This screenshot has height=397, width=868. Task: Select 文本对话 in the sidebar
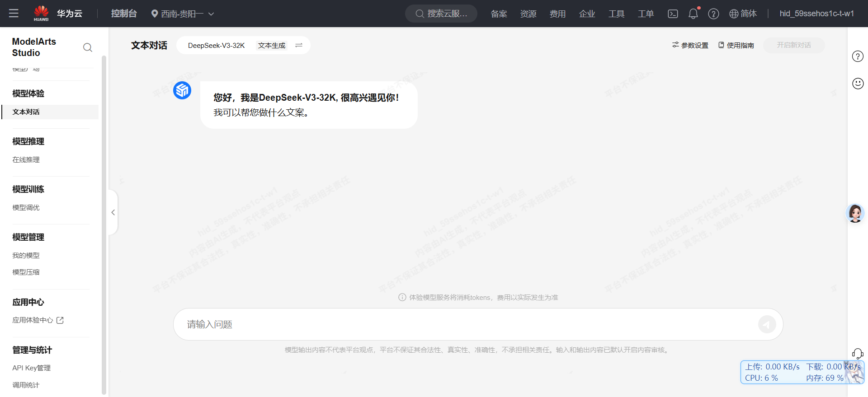pyautogui.click(x=50, y=112)
